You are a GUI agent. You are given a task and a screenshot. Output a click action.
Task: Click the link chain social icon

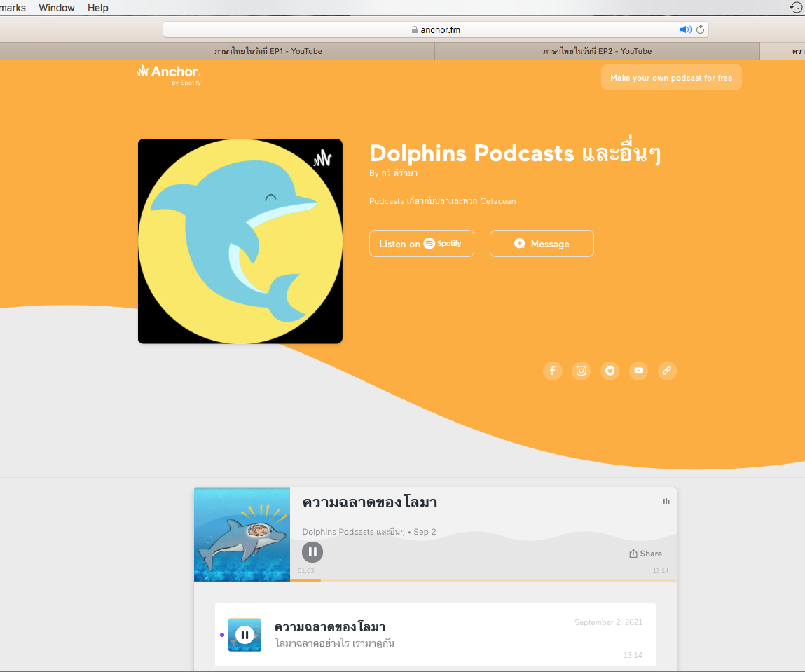pyautogui.click(x=667, y=371)
